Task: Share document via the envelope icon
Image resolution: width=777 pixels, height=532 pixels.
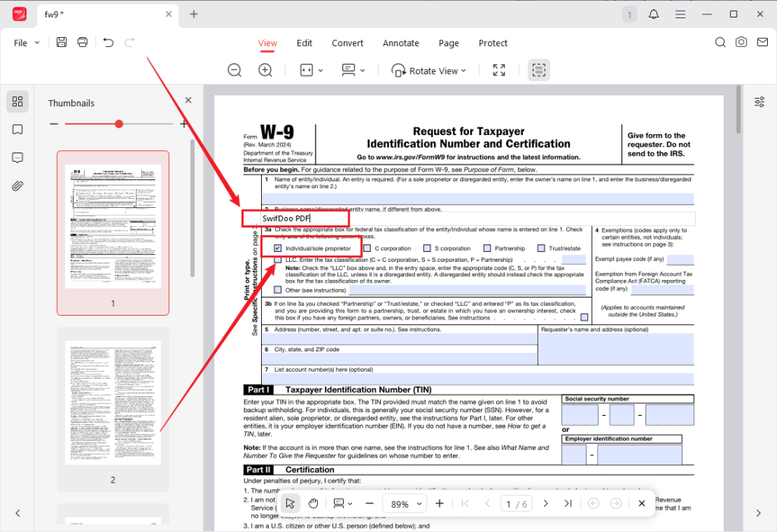Action: [763, 42]
